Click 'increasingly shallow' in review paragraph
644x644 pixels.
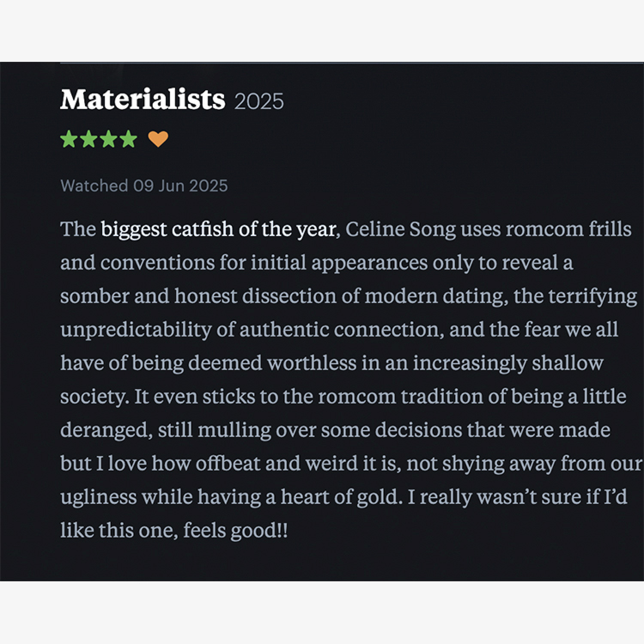pos(508,363)
